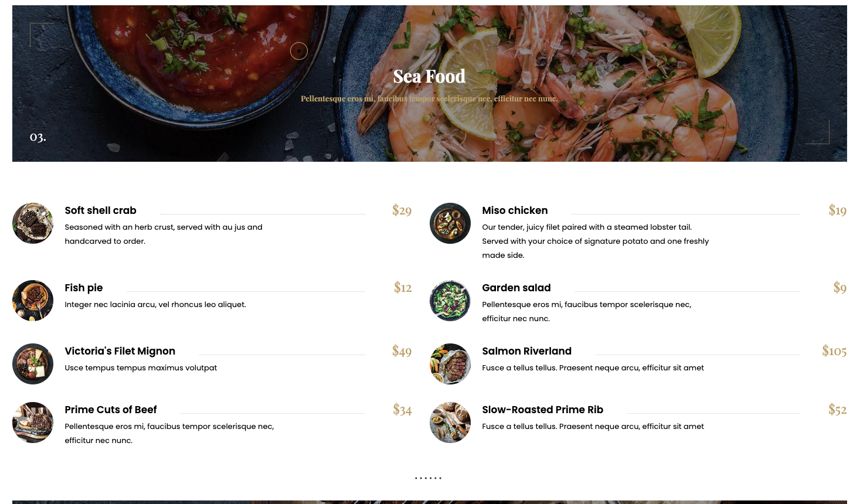Viewport: 860px width, 504px height.
Task: Select the Fish pie item title
Action: 84,288
